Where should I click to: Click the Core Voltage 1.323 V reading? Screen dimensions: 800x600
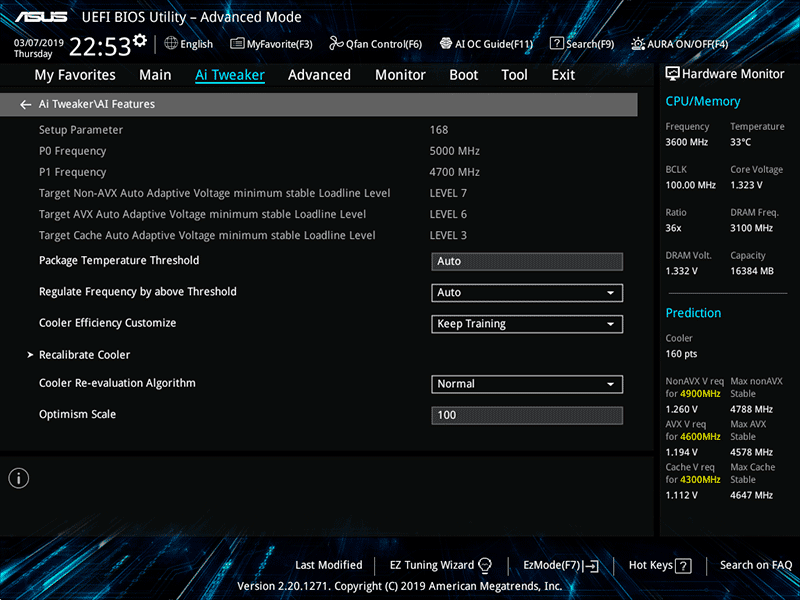pos(746,185)
